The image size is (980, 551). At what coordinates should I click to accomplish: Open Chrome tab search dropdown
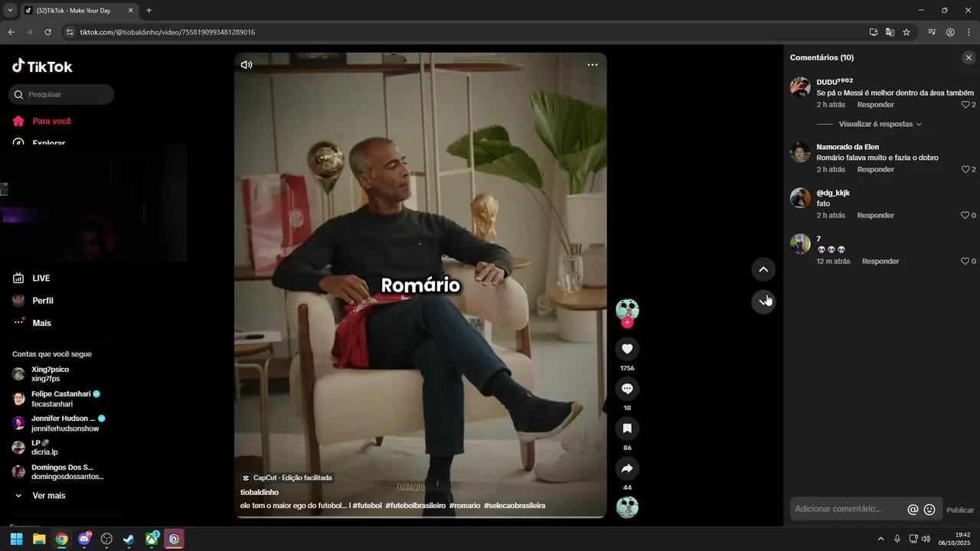click(x=10, y=10)
